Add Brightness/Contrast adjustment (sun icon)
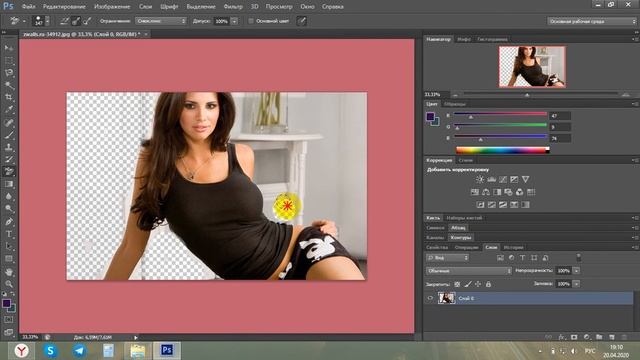The height and width of the screenshot is (360, 640). (x=480, y=179)
